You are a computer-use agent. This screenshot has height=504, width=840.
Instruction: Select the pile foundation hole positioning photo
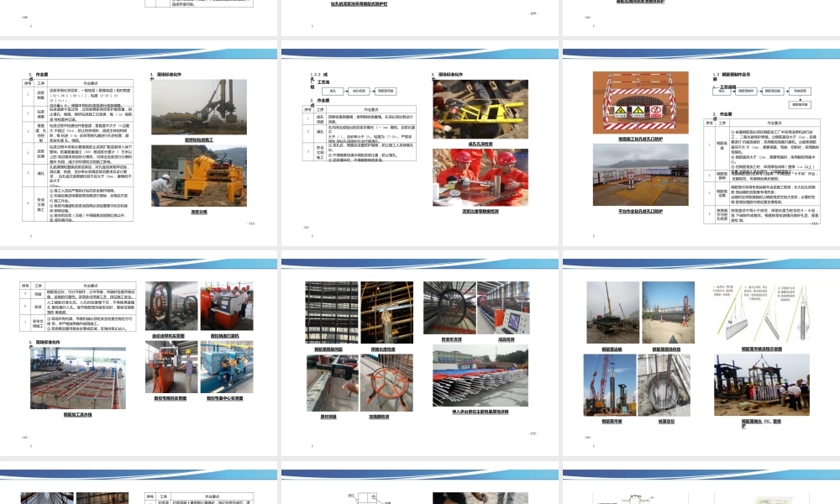(x=664, y=385)
